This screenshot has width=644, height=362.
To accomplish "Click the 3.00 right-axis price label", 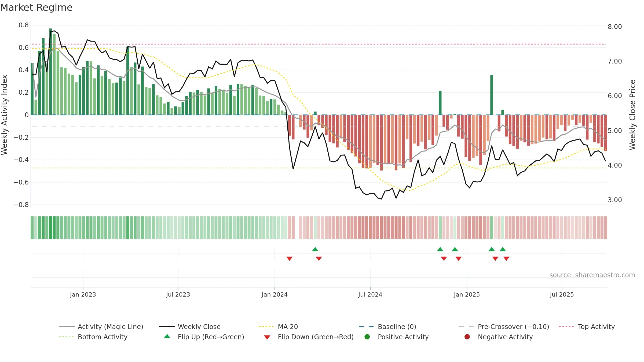I will (x=615, y=200).
